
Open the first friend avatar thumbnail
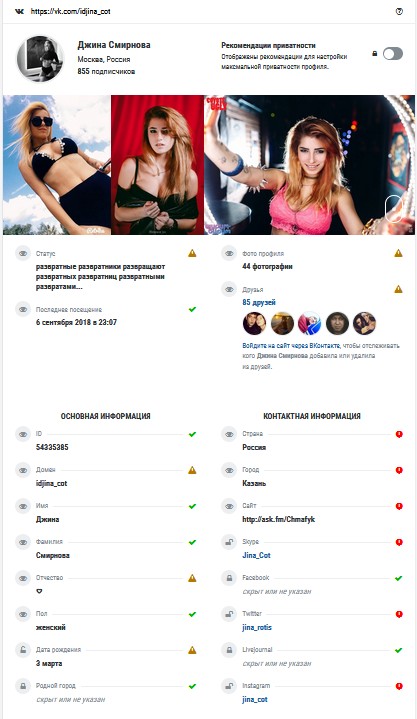pos(254,324)
